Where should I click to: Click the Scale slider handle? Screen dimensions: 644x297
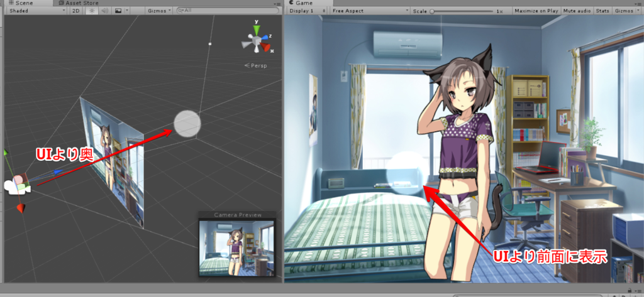point(432,11)
